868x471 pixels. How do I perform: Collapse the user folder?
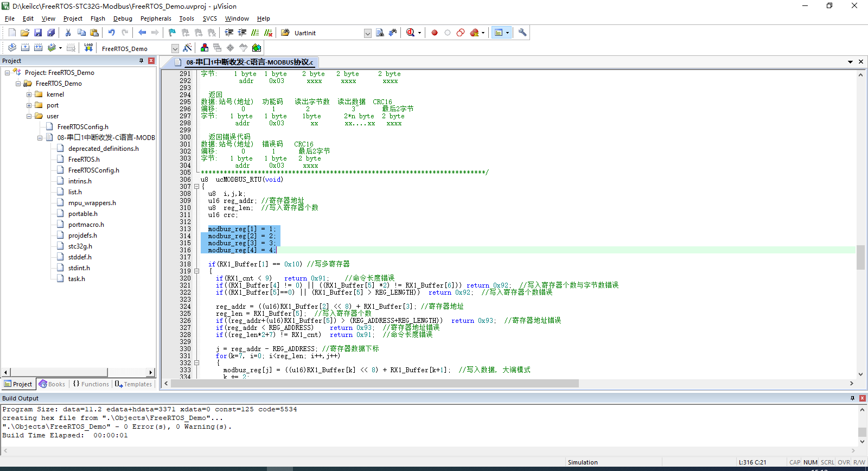[x=29, y=116]
